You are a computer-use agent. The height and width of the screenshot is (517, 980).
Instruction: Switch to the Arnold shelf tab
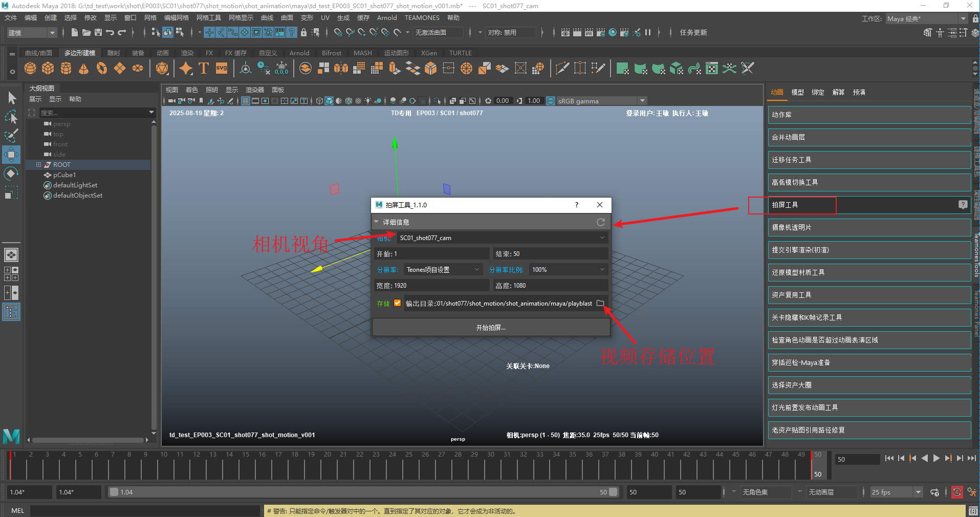[299, 53]
